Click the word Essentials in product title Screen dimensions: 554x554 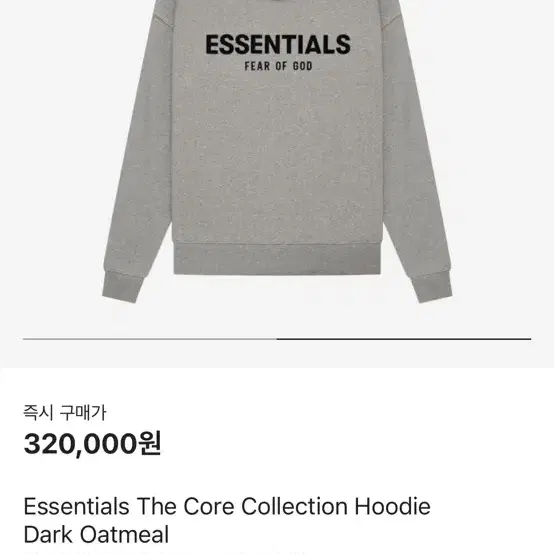76,506
